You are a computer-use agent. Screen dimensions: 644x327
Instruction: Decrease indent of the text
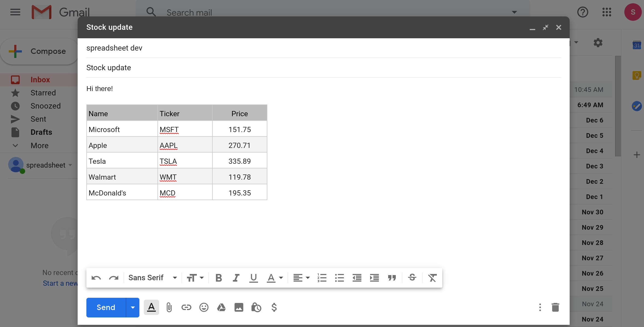[357, 278]
